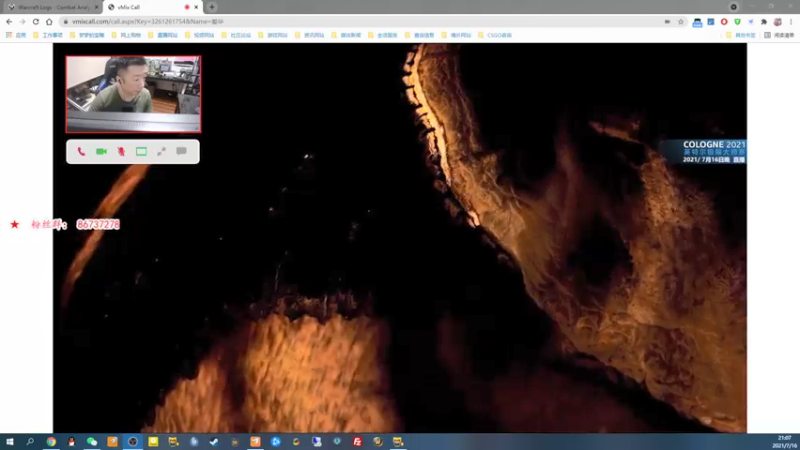Open the Chrome three-dot menu
Viewport: 800px width, 450px height.
(791, 21)
